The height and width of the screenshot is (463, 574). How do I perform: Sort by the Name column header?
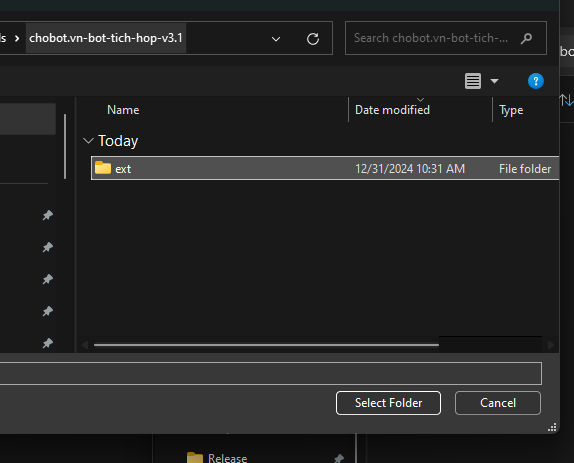point(123,110)
